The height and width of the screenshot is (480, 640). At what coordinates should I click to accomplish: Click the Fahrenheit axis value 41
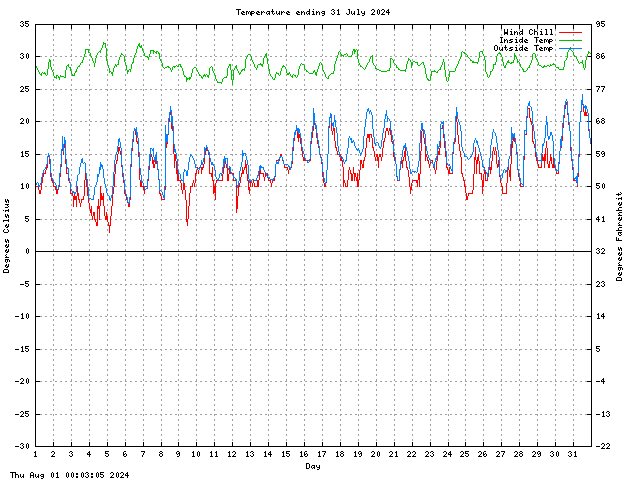coord(600,219)
